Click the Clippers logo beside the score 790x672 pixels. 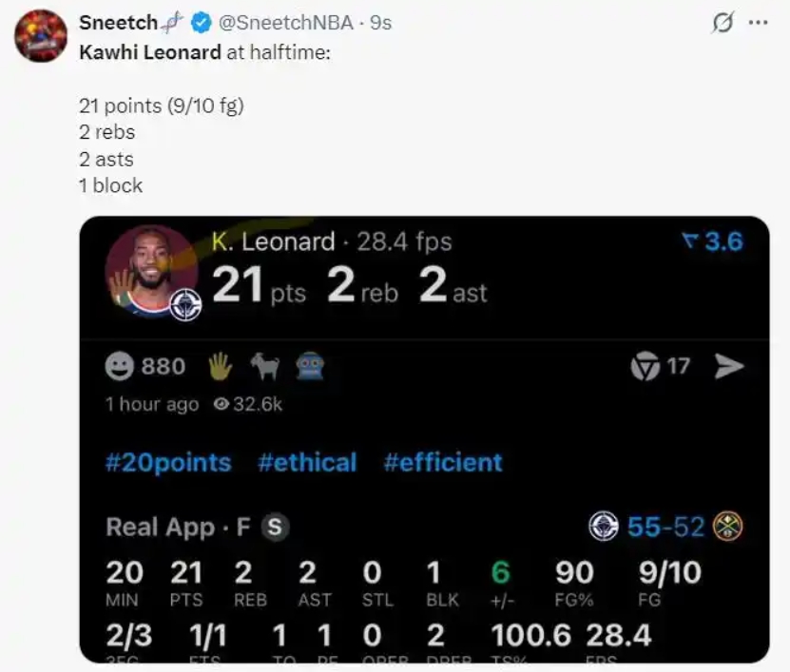point(604,526)
